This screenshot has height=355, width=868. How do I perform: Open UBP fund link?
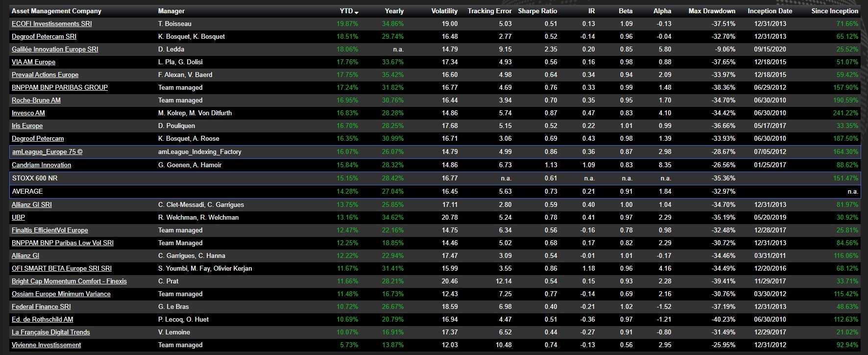pos(18,217)
